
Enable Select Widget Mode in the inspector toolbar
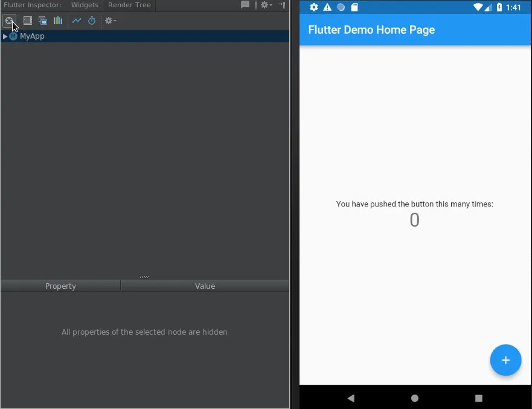click(9, 21)
